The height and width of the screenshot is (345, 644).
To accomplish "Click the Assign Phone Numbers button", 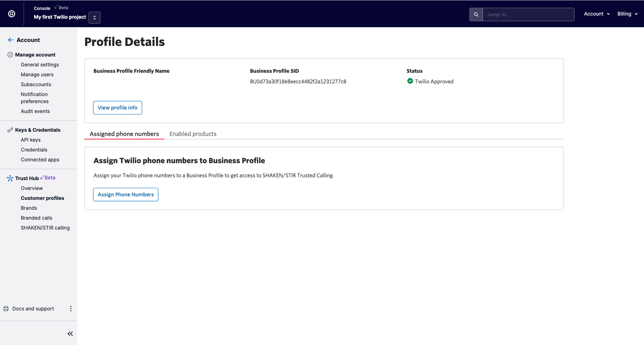I will [126, 195].
